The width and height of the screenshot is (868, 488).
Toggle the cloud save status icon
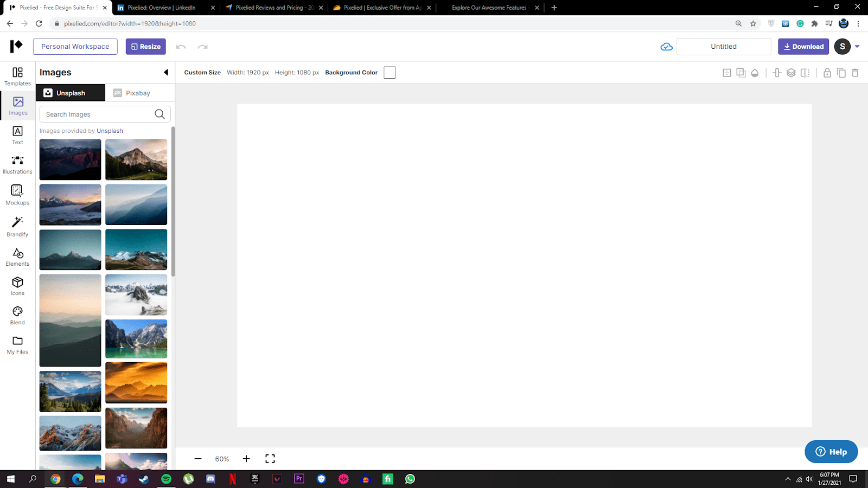click(667, 47)
